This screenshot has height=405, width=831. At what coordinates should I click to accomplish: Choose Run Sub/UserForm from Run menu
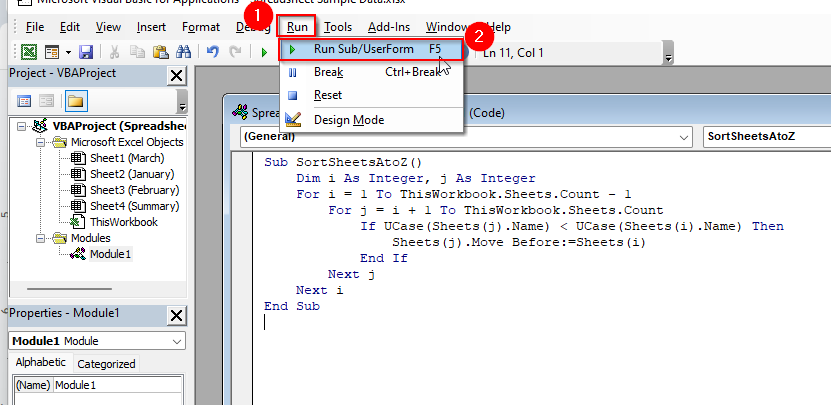372,49
